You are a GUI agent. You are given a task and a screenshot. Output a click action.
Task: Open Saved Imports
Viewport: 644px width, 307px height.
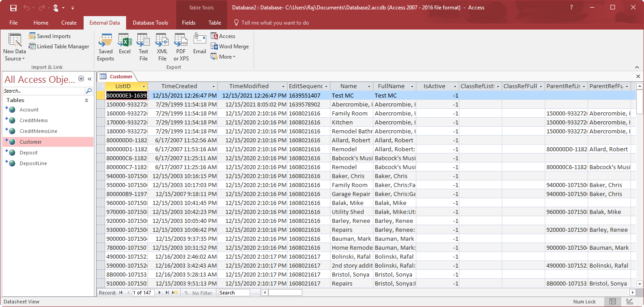pyautogui.click(x=50, y=36)
